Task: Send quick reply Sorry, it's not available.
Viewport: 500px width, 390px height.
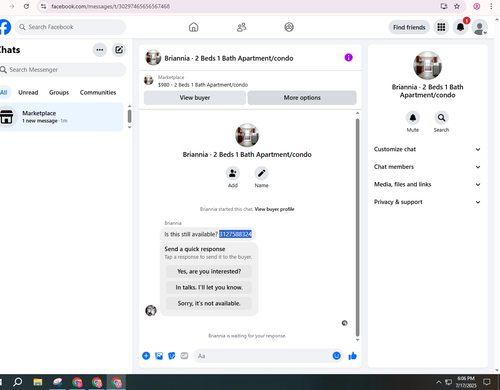Action: click(209, 303)
